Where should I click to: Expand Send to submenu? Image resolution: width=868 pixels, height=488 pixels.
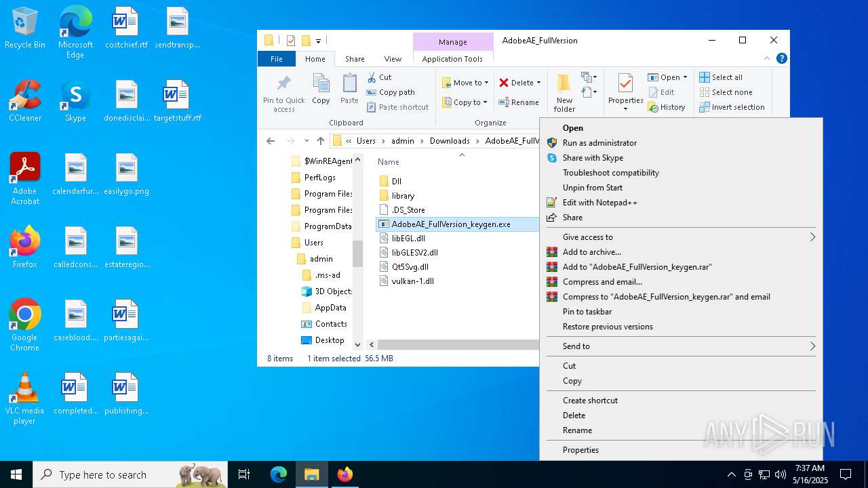682,346
